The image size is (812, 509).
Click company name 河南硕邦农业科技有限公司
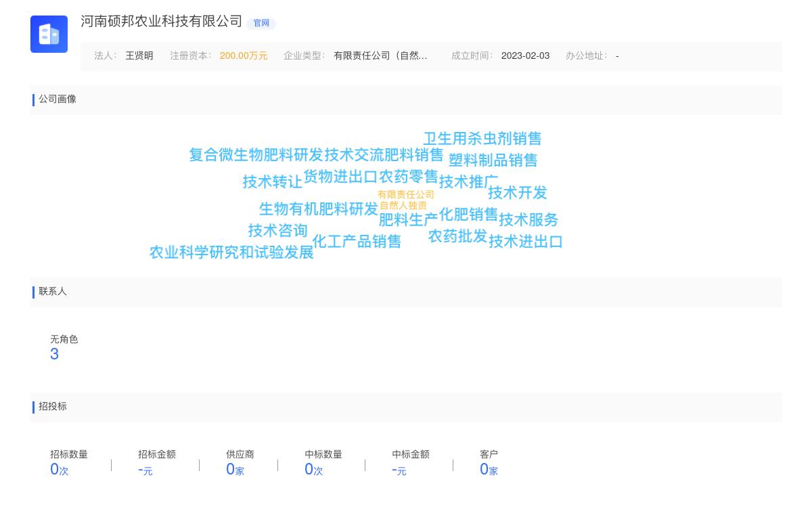(x=162, y=21)
